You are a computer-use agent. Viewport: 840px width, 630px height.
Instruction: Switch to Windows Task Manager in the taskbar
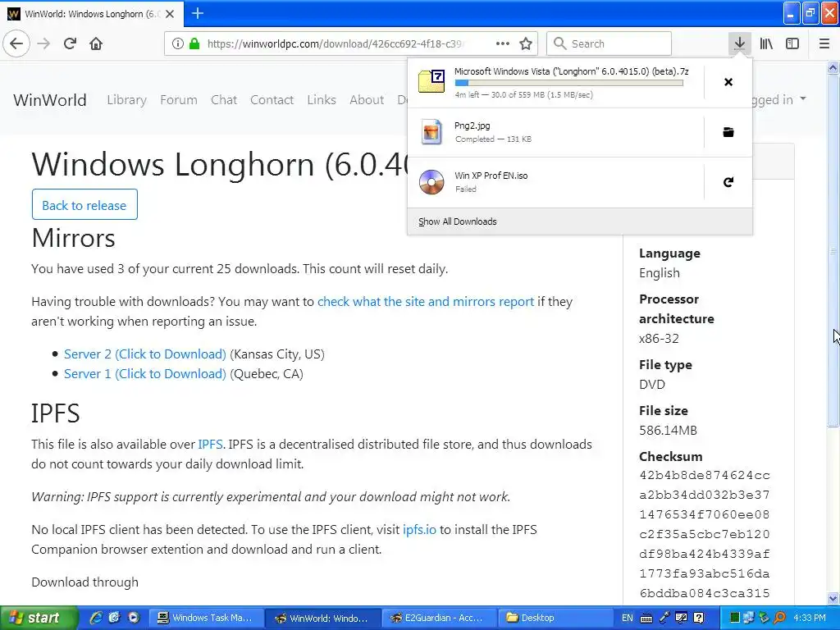click(x=206, y=618)
